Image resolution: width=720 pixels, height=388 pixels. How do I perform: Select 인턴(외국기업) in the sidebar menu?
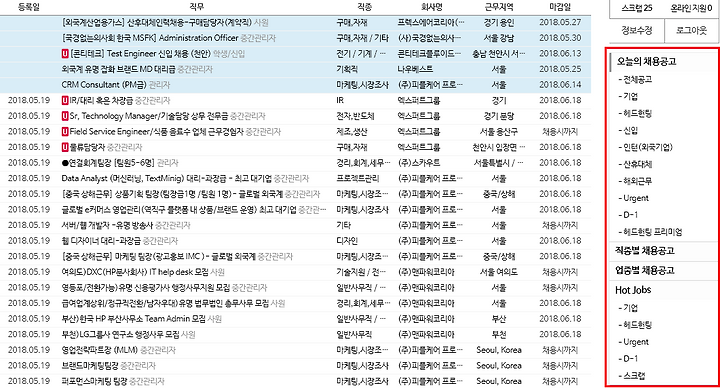[x=645, y=147]
